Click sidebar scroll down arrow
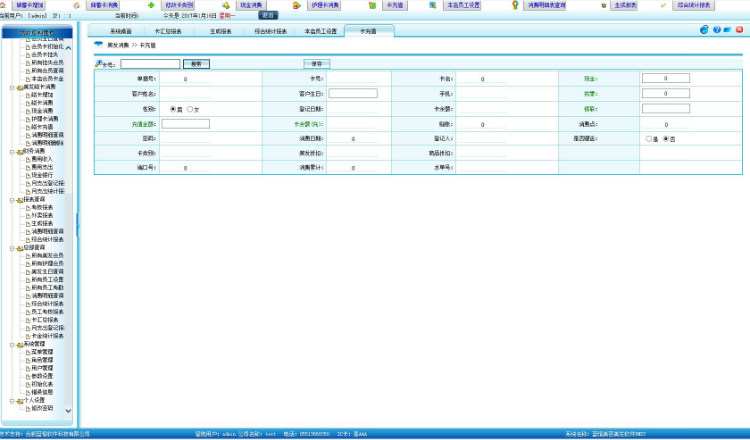 click(68, 410)
